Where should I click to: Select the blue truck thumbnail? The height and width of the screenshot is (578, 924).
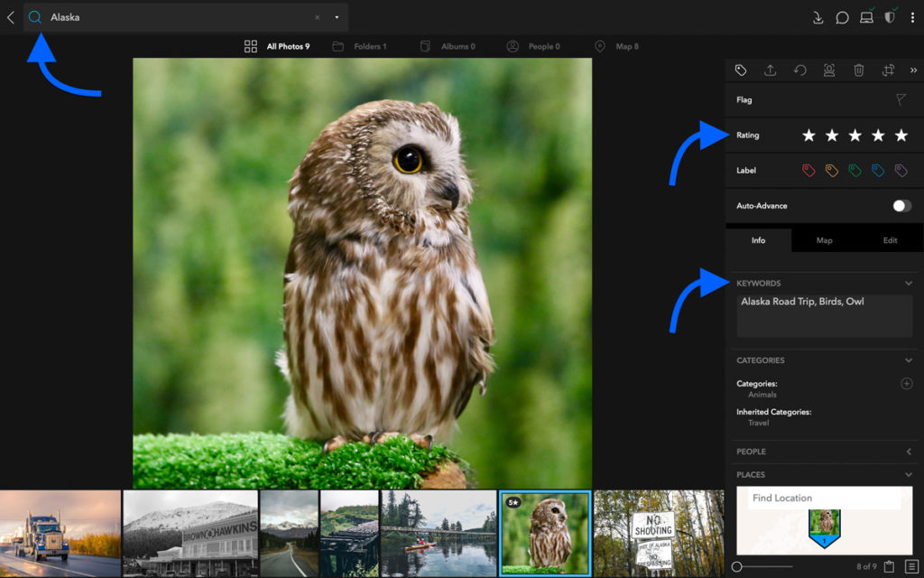coord(60,534)
